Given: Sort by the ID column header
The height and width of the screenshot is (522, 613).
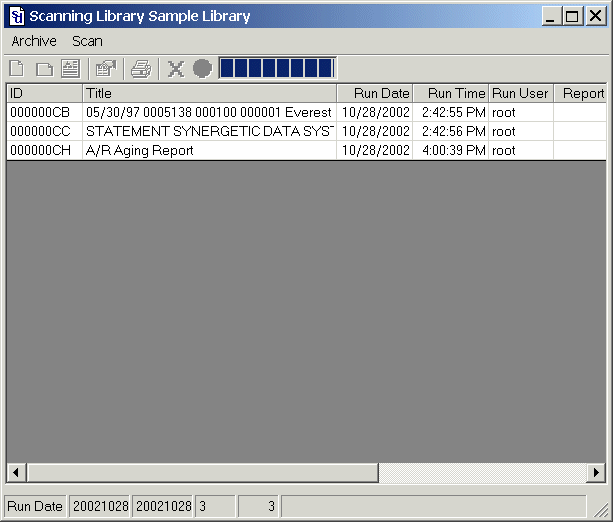Looking at the screenshot, I should [44, 93].
